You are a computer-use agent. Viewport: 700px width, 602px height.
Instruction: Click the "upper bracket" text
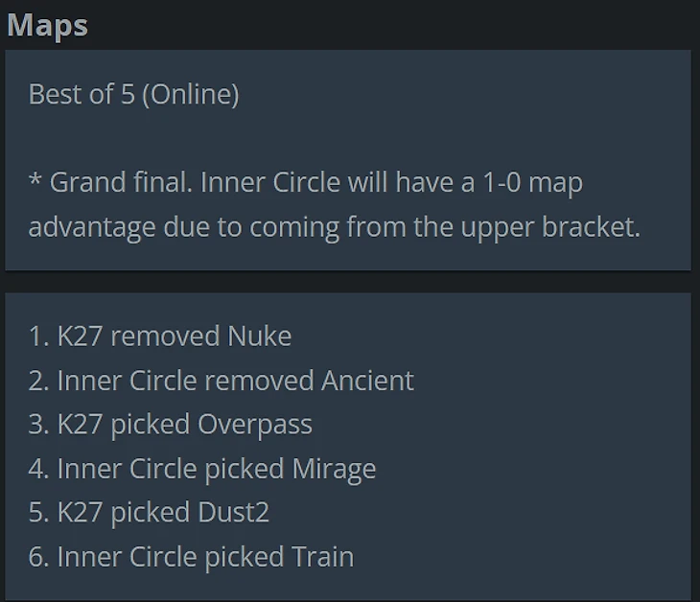tap(555, 227)
